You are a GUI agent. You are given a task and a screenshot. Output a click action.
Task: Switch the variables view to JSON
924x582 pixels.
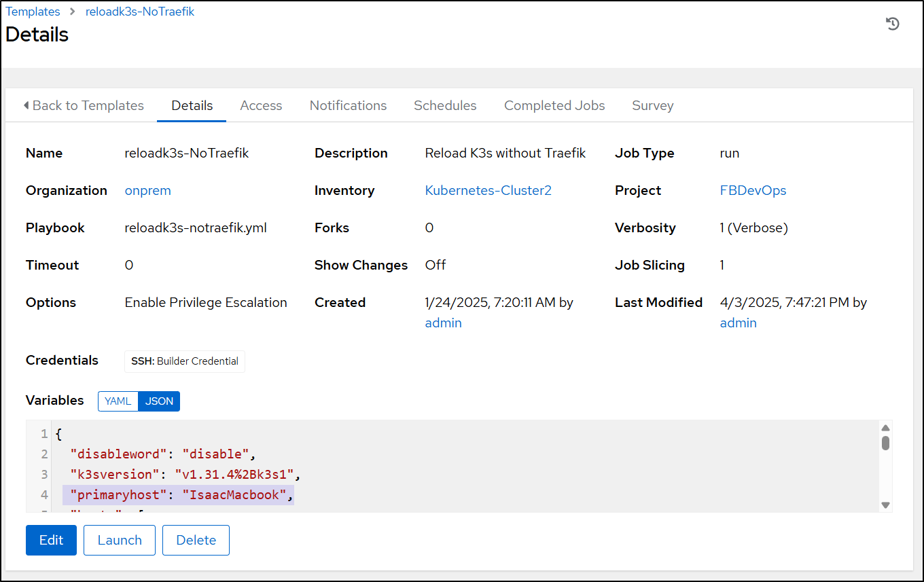159,401
